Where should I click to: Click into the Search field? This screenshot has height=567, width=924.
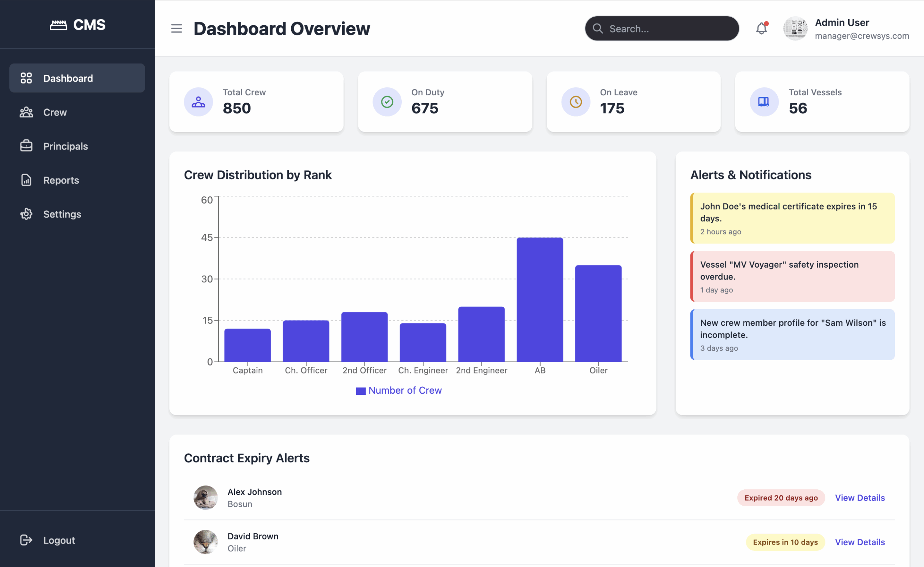[x=667, y=29]
